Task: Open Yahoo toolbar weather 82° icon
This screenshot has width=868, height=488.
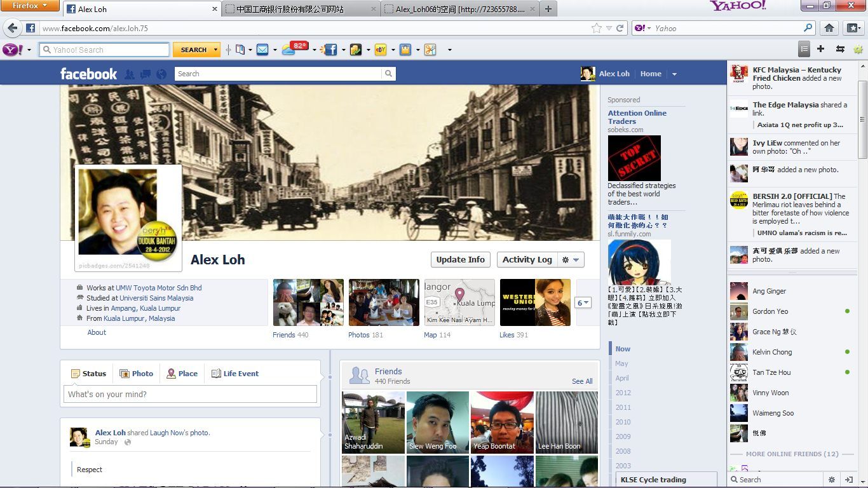Action: pos(294,48)
